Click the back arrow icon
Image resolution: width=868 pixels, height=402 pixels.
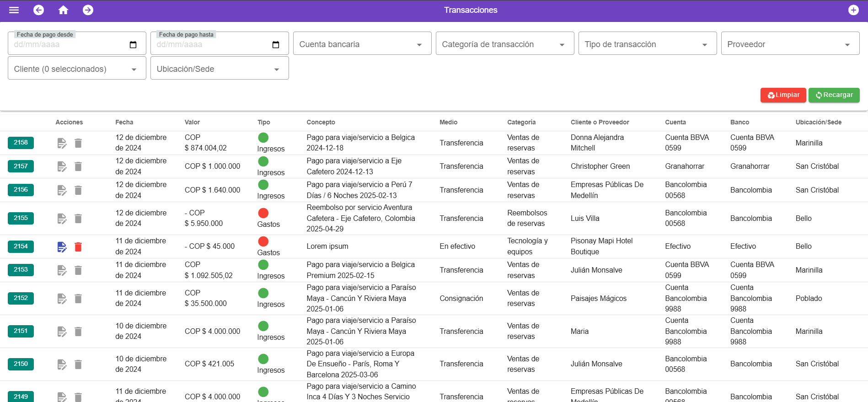[39, 10]
